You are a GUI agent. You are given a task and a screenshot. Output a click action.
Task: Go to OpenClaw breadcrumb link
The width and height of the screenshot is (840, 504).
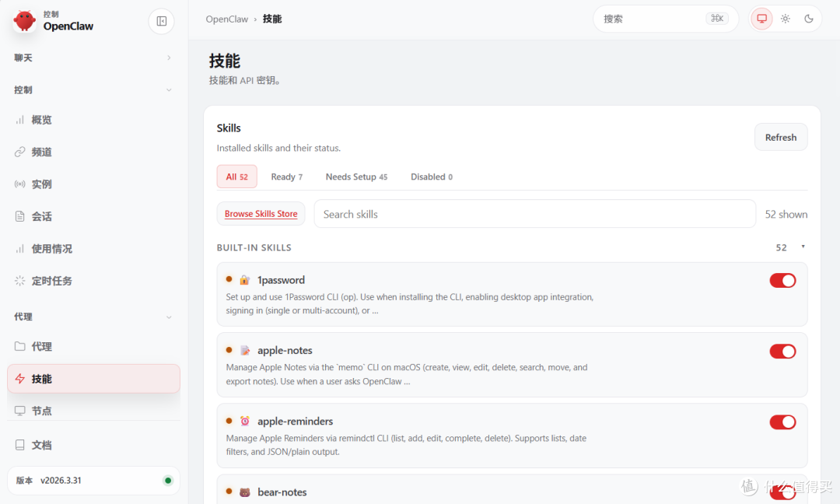coord(226,19)
